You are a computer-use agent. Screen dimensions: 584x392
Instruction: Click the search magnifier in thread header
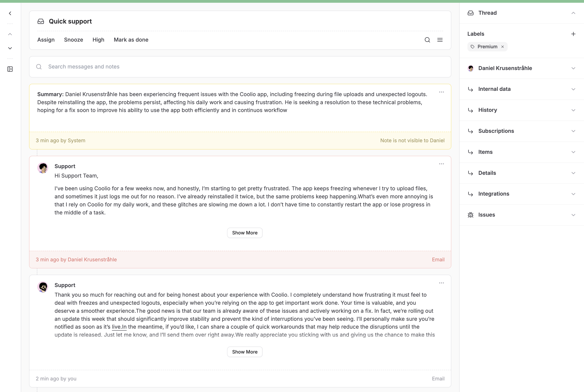[427, 40]
